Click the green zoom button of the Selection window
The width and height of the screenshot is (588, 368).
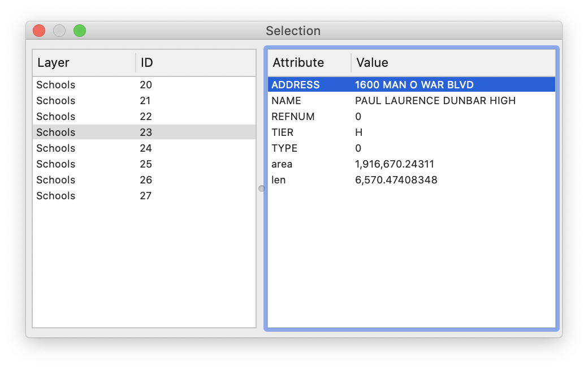[80, 31]
